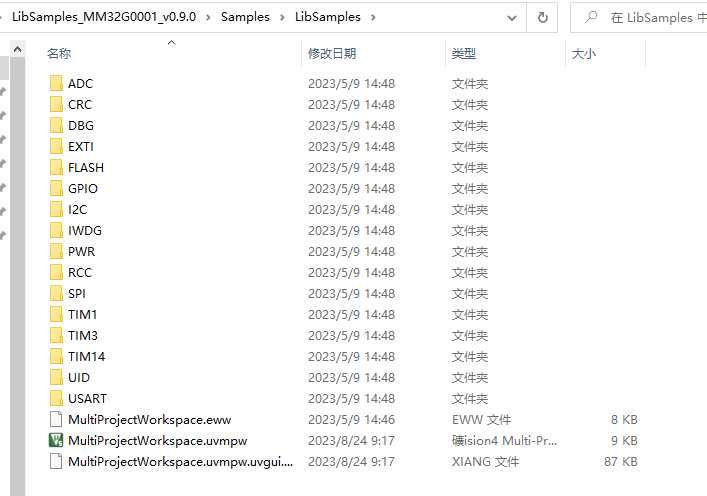The image size is (707, 496).
Task: Select the TIM14 folder icon
Action: click(56, 357)
